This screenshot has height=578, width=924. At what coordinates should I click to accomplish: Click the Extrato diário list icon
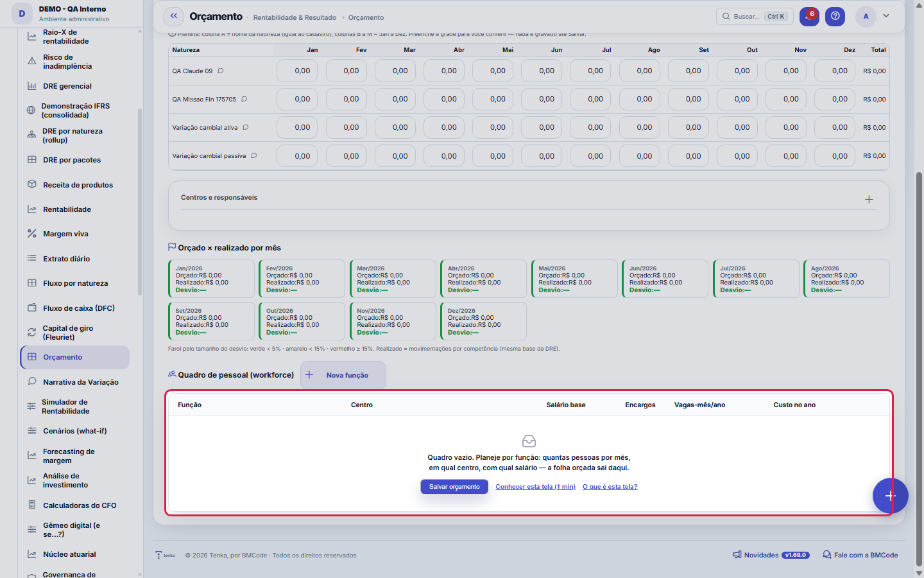tap(32, 258)
